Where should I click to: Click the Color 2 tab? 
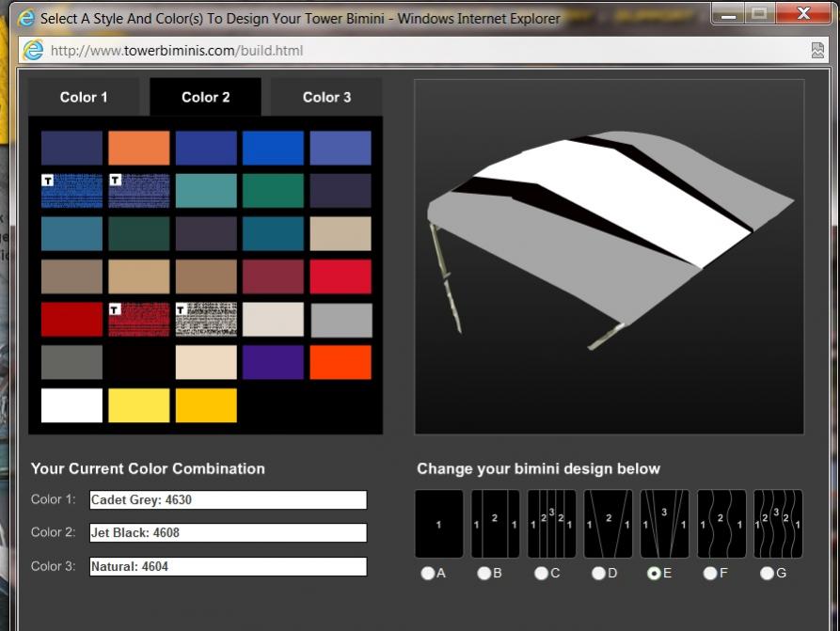(x=205, y=97)
